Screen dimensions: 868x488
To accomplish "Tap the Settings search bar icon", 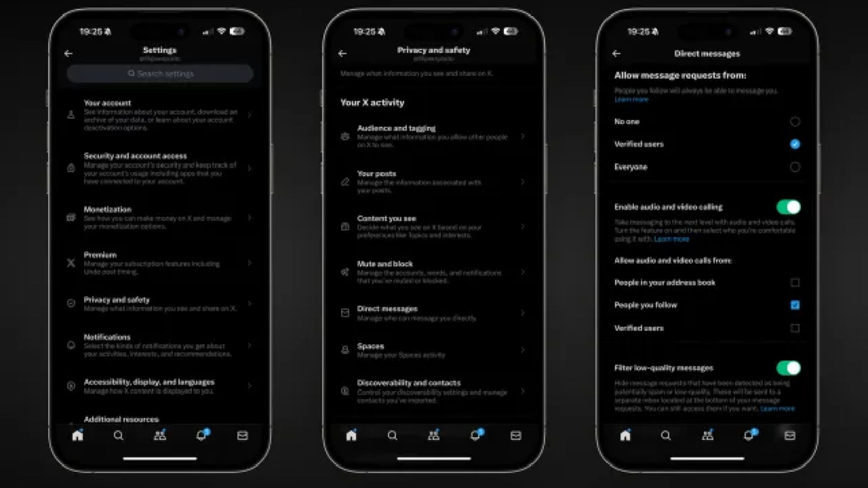I will (x=130, y=73).
